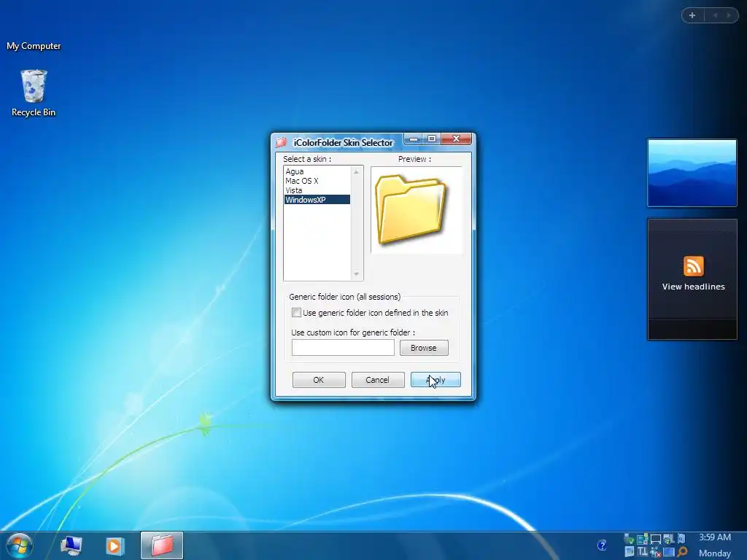
Task: Click iColorFolder title bar icon
Action: point(281,142)
